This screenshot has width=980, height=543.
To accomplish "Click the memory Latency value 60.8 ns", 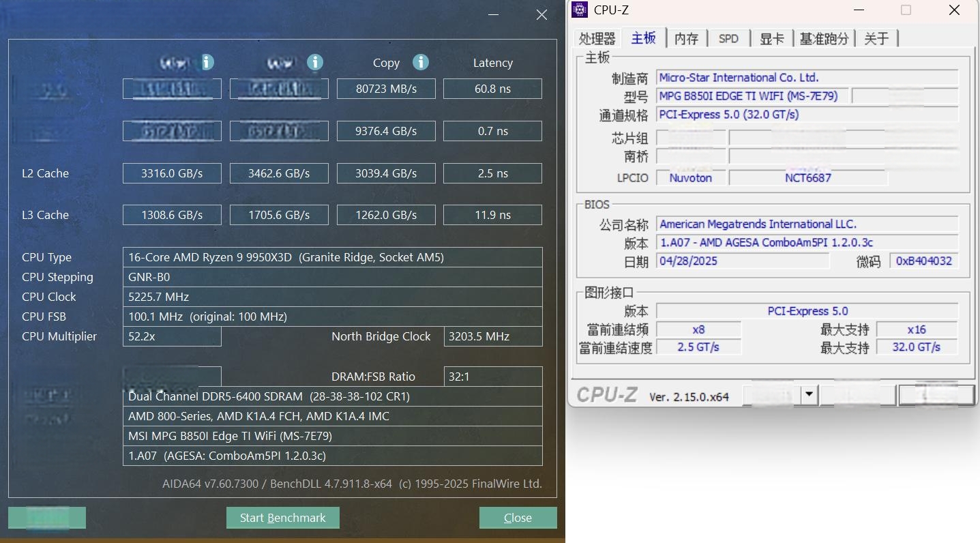I will (492, 89).
